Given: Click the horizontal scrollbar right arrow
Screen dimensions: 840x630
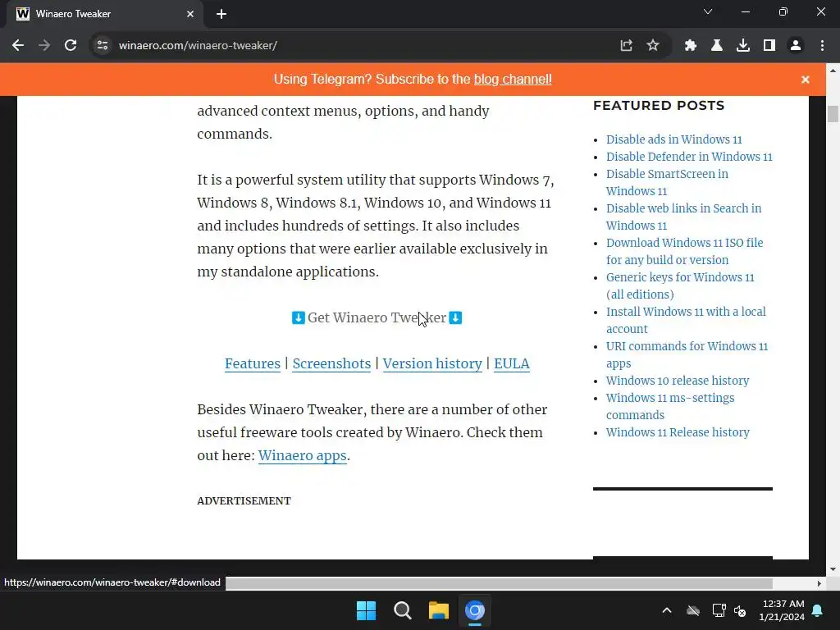Looking at the screenshot, I should point(819,583).
